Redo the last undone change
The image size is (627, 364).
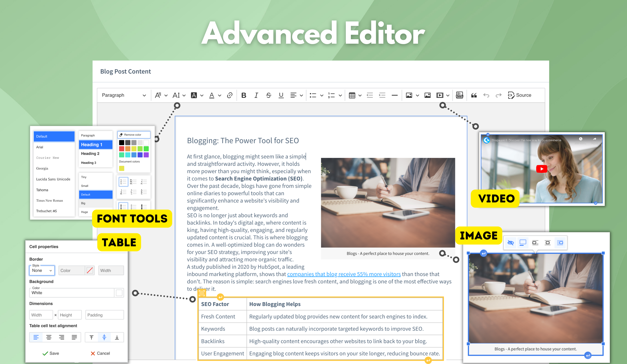tap(498, 95)
